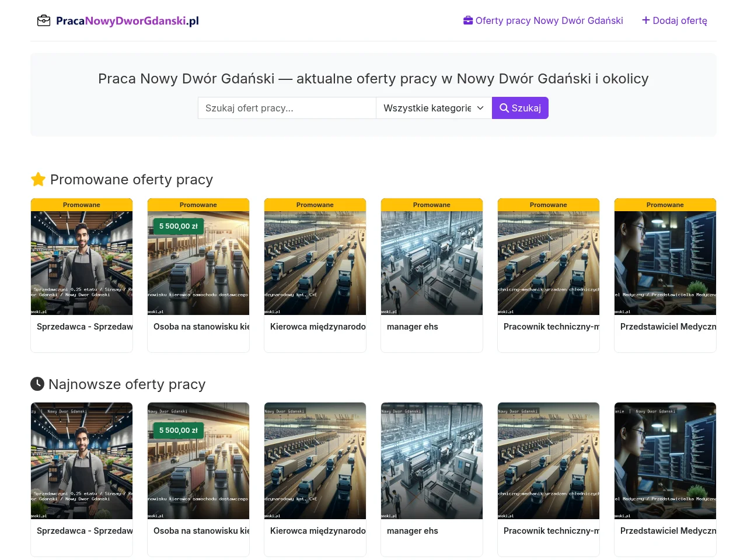
Task: Open newest manager ehs offer image
Action: point(432,461)
